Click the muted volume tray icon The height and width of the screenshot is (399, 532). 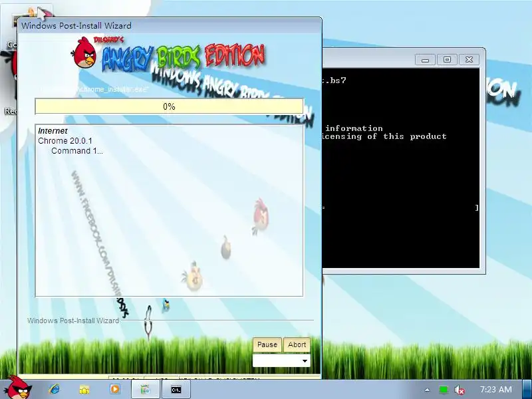459,390
